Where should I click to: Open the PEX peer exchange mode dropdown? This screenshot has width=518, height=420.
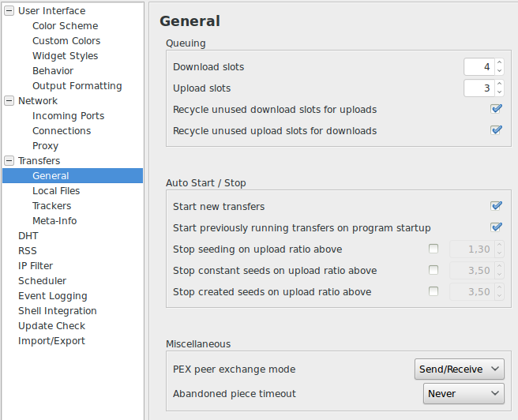point(460,369)
